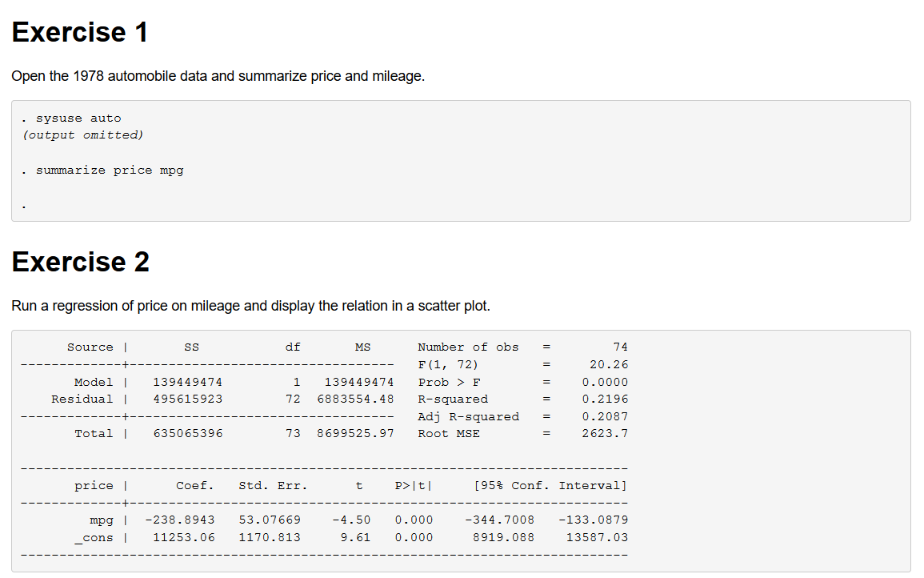Click the Residual SS value 495615923
This screenshot has height=578, width=924.
(187, 399)
